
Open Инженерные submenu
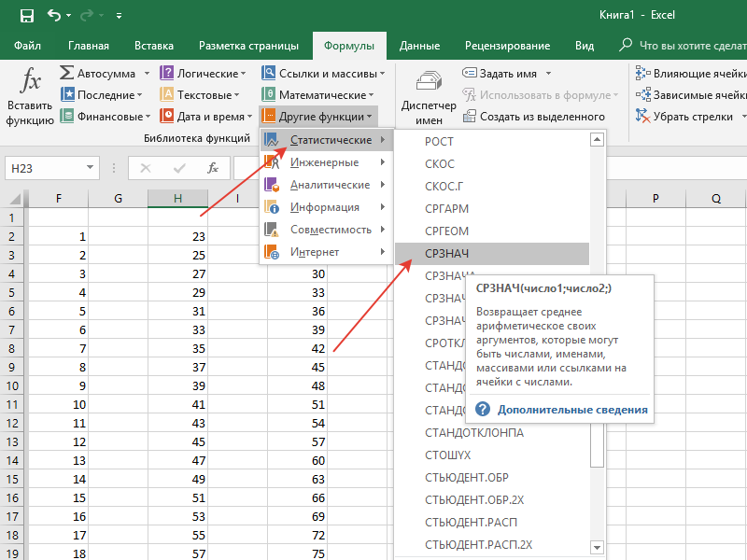(326, 162)
